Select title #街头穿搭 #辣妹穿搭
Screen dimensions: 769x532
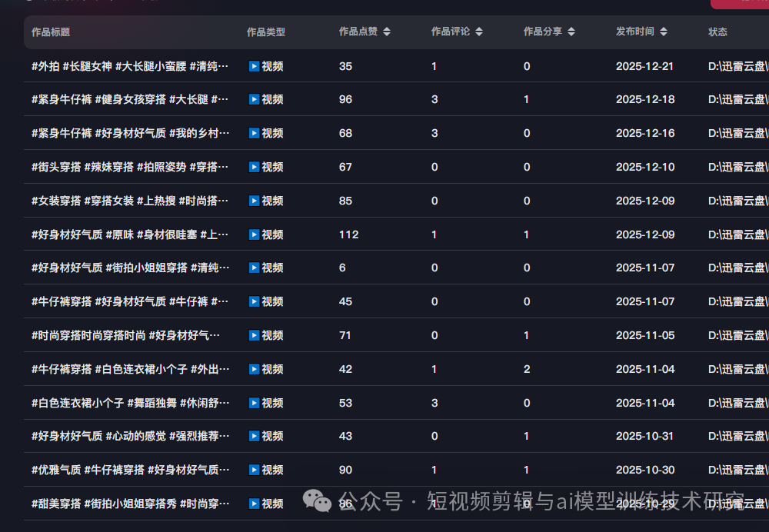[x=130, y=167]
